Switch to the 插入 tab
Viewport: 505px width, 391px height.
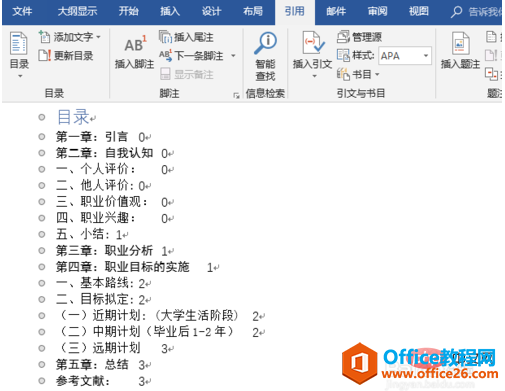click(170, 12)
